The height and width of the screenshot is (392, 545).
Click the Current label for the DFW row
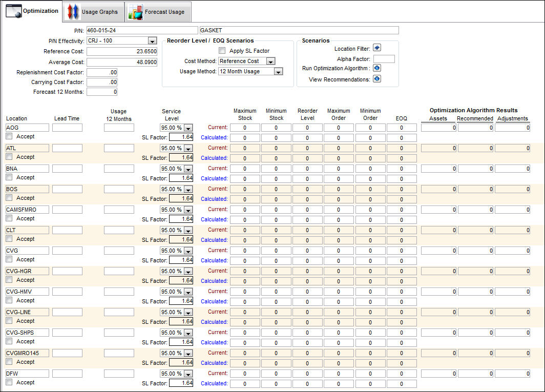tap(218, 373)
